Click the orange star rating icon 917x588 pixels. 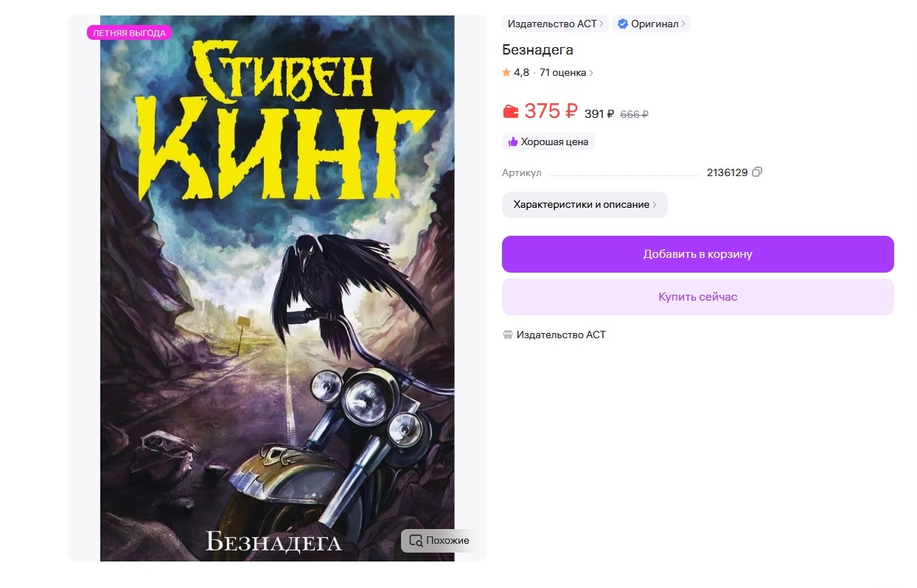click(x=506, y=72)
